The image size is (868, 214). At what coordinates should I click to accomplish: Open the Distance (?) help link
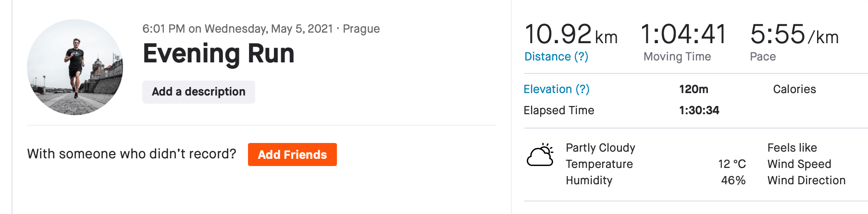(556, 57)
